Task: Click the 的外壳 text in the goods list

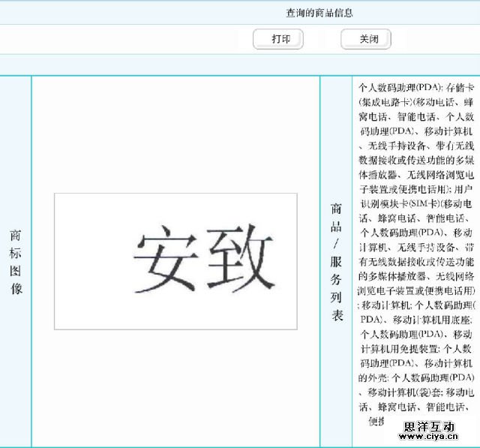Action: click(x=373, y=377)
